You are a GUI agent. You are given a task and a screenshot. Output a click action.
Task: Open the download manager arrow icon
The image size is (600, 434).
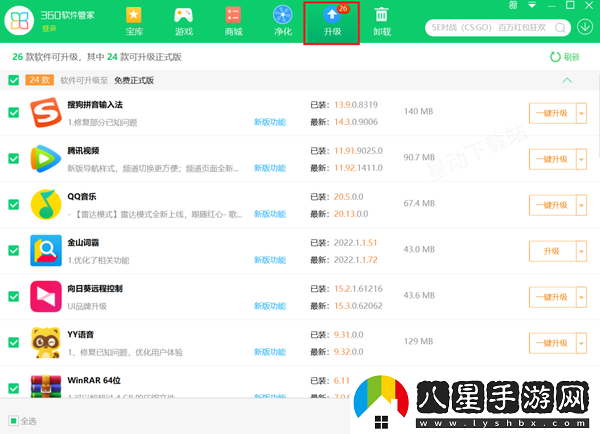[585, 27]
